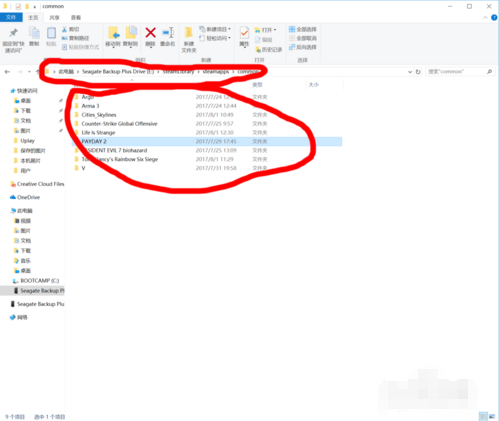
Task: Click the search common input field
Action: 456,72
